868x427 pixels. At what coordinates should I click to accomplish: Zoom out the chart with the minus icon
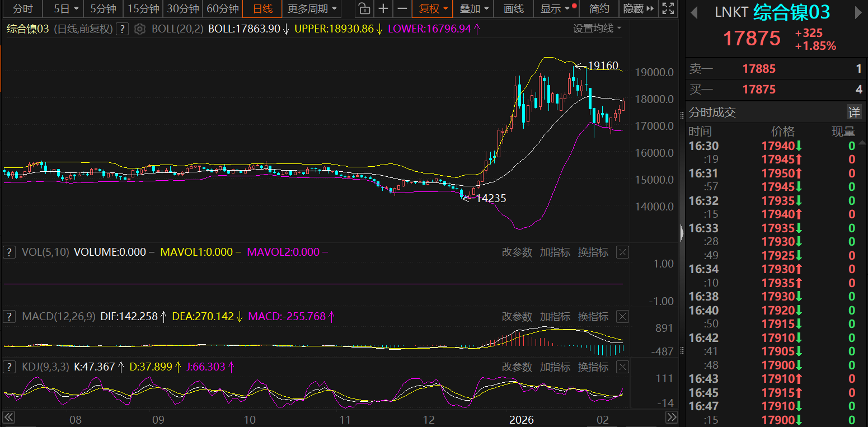click(x=402, y=9)
